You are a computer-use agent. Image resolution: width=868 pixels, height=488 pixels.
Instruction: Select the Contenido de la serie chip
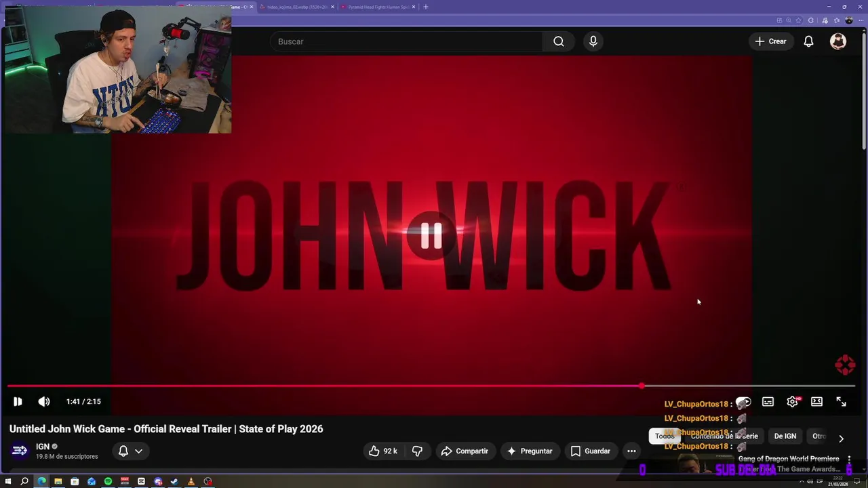click(724, 436)
